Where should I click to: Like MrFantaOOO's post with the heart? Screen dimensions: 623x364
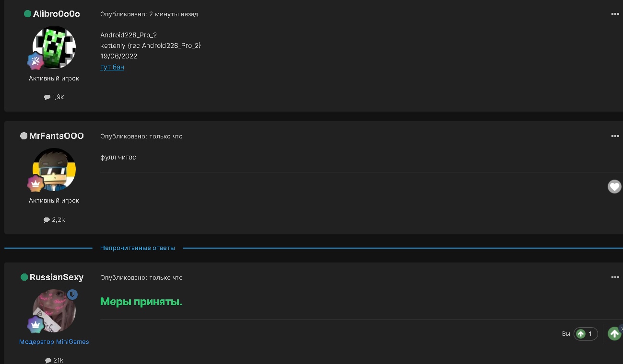click(x=614, y=187)
